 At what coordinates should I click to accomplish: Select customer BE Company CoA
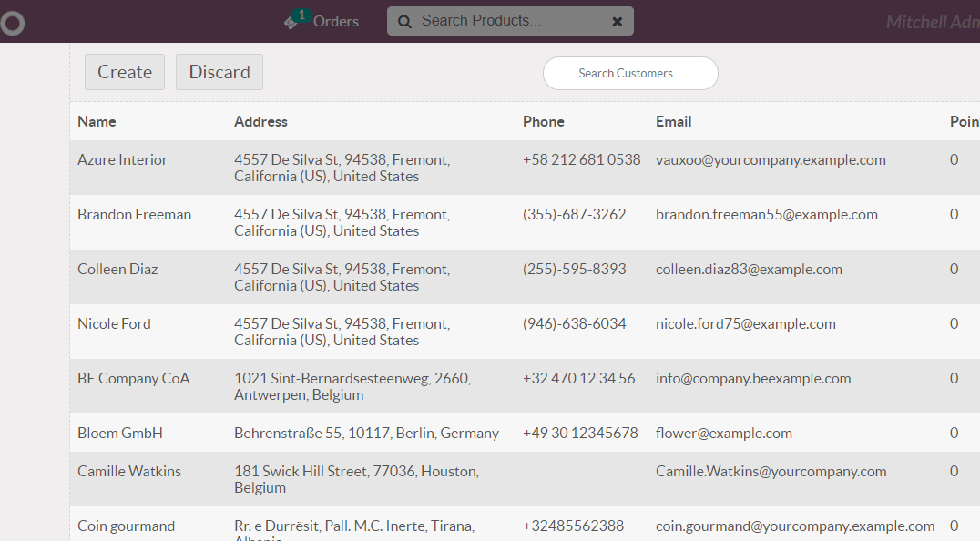(134, 379)
